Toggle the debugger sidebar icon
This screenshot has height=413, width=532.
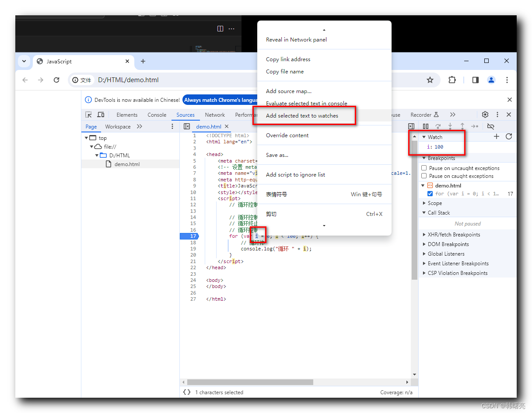click(x=411, y=126)
